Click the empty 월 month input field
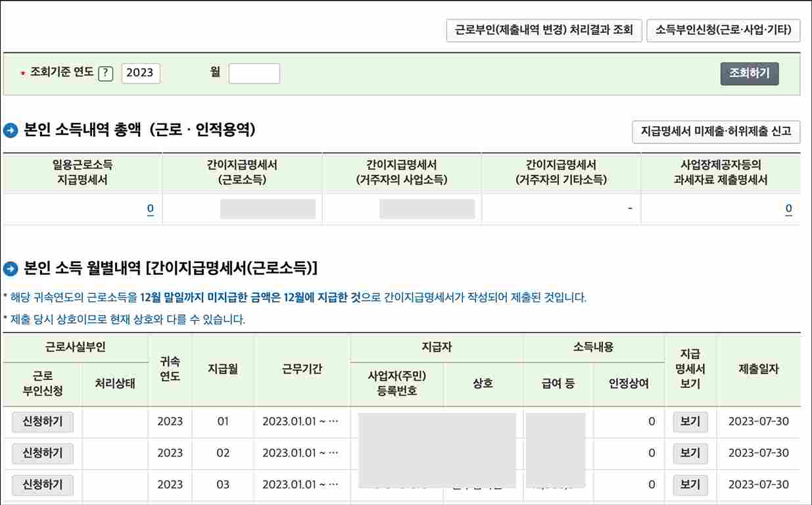The width and height of the screenshot is (812, 505). coord(254,73)
